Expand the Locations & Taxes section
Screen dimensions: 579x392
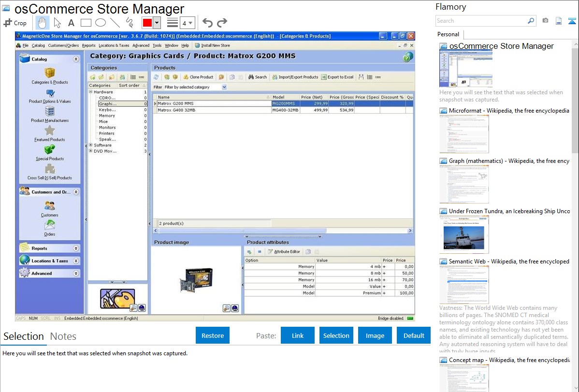(x=76, y=261)
